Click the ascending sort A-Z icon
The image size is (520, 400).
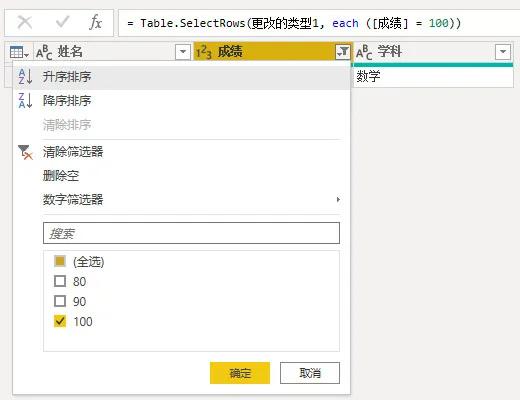[x=25, y=77]
